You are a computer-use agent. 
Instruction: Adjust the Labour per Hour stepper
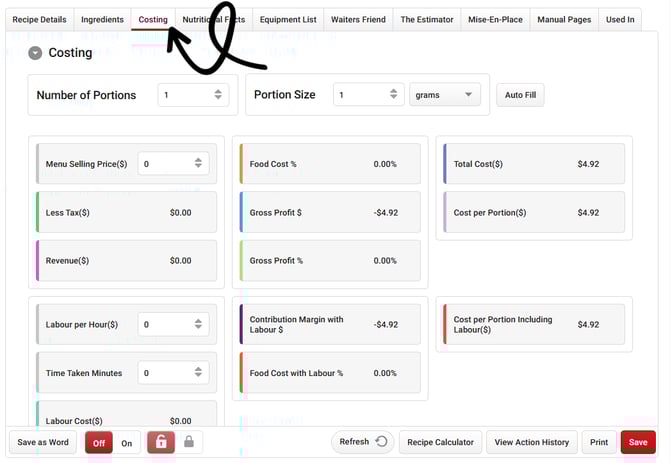[x=198, y=324]
